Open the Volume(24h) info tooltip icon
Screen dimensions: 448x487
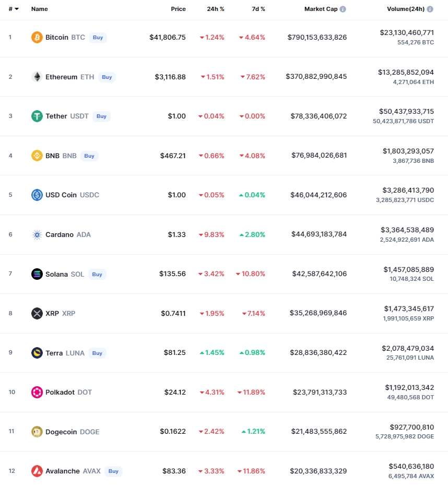pos(430,9)
